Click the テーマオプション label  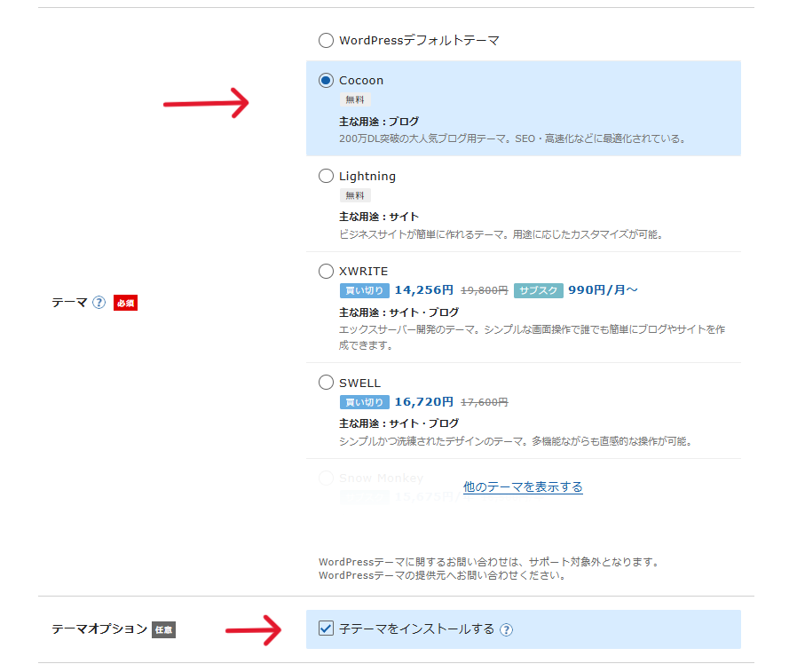99,629
